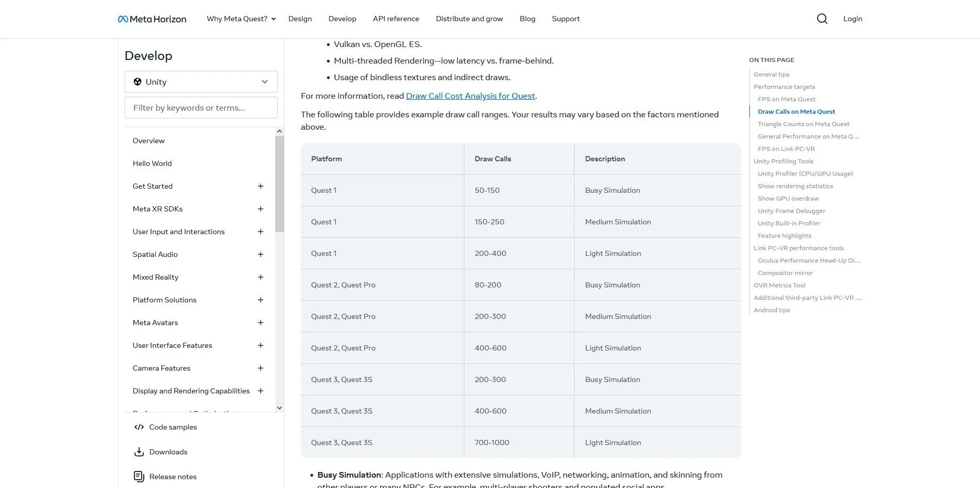Click the sidebar scrollbar down arrow
Viewport: 980px width, 488px height.
pyautogui.click(x=279, y=407)
